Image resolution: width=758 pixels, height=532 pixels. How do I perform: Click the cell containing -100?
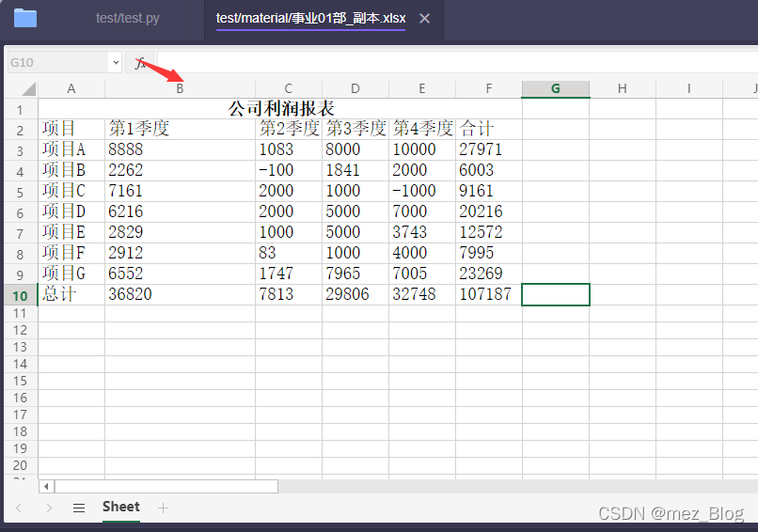(289, 170)
